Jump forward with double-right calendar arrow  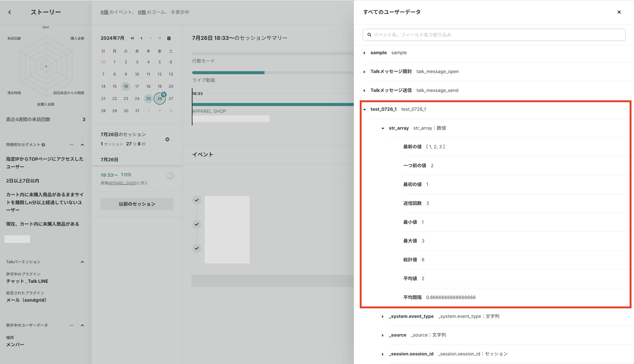coord(160,38)
